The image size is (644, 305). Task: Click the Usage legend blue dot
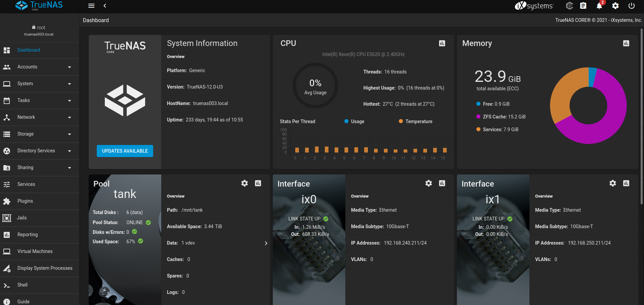(x=346, y=121)
